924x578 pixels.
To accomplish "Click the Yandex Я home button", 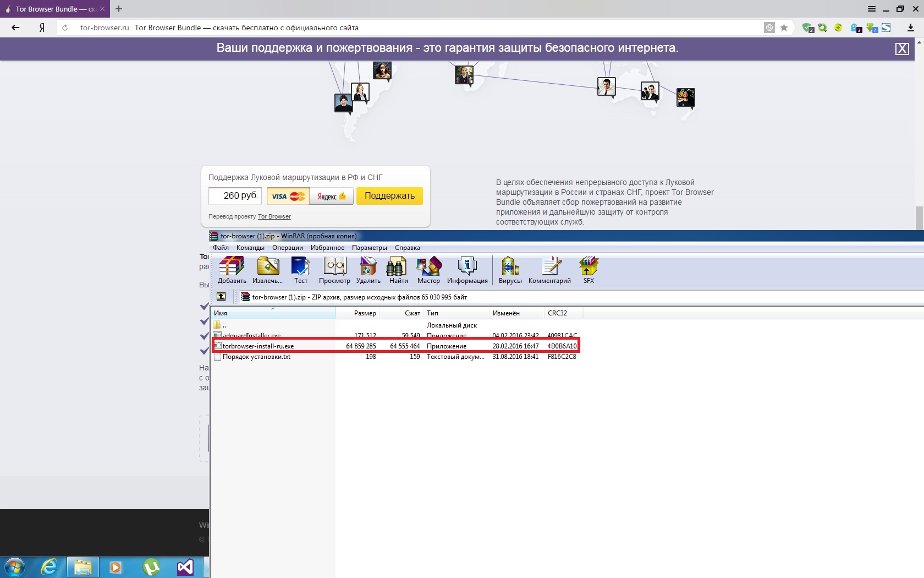I will click(42, 28).
